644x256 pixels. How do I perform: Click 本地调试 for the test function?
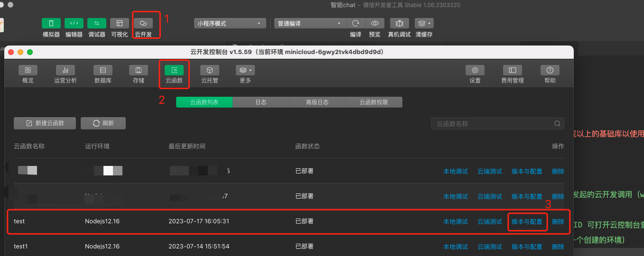click(456, 221)
